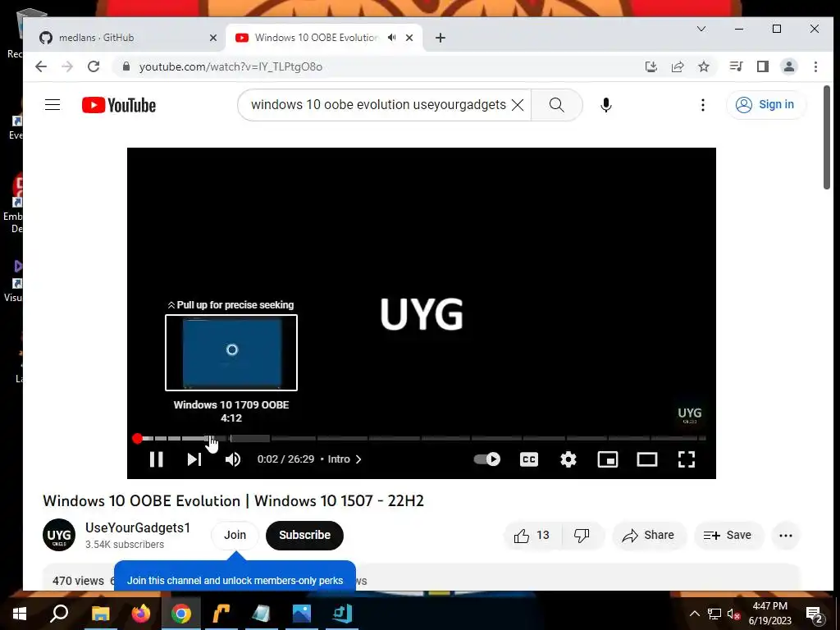Viewport: 840px width, 630px height.
Task: Dislike the video with thumbs down
Action: [x=582, y=535]
